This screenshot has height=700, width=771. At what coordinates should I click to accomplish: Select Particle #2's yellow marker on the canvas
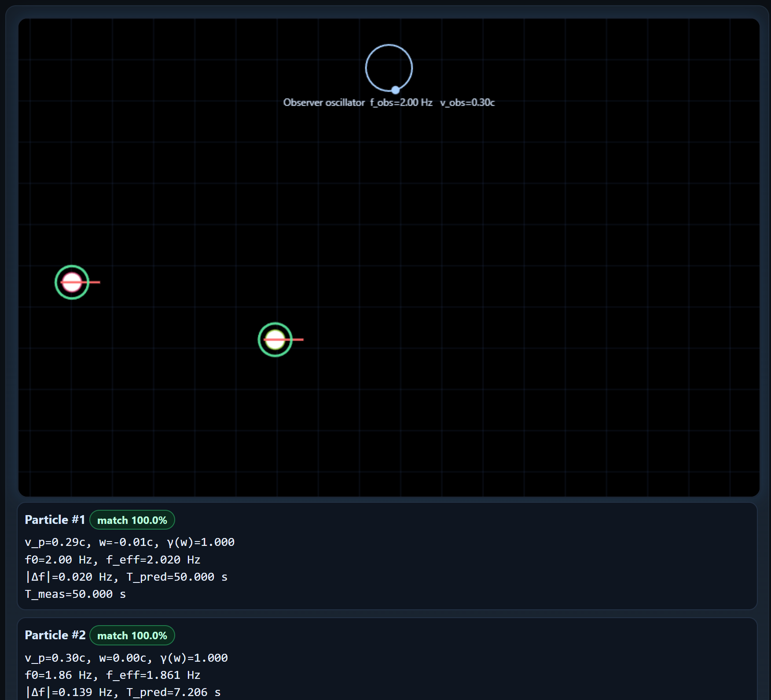(x=275, y=339)
